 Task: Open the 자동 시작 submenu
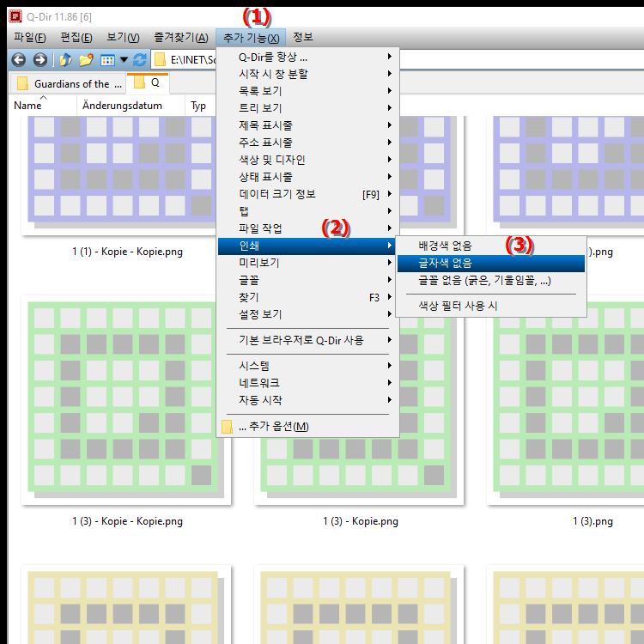coord(307,400)
